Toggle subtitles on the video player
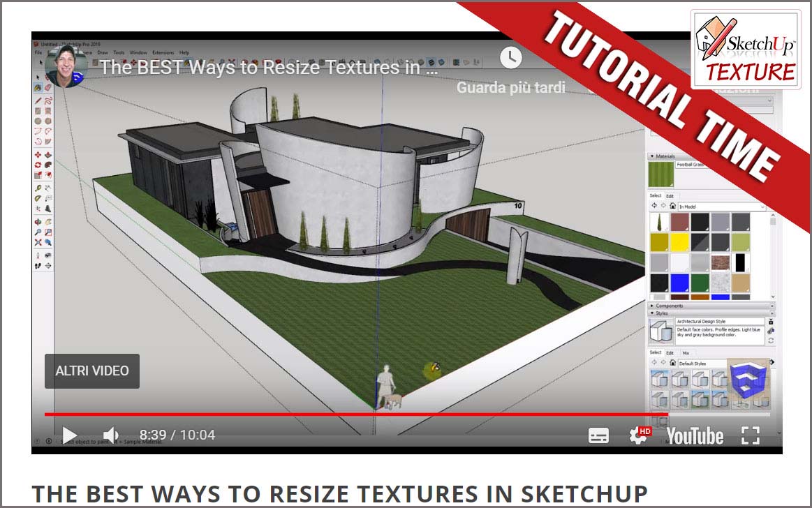 598,436
